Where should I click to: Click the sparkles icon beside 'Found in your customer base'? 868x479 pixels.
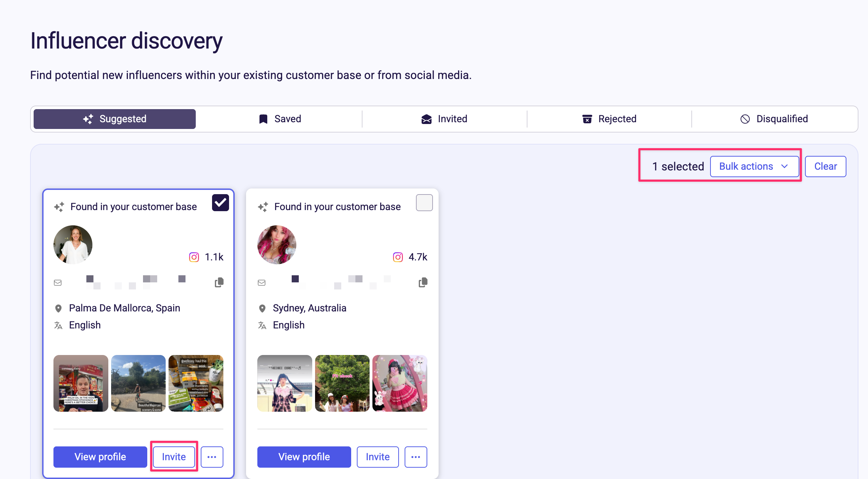pyautogui.click(x=59, y=206)
